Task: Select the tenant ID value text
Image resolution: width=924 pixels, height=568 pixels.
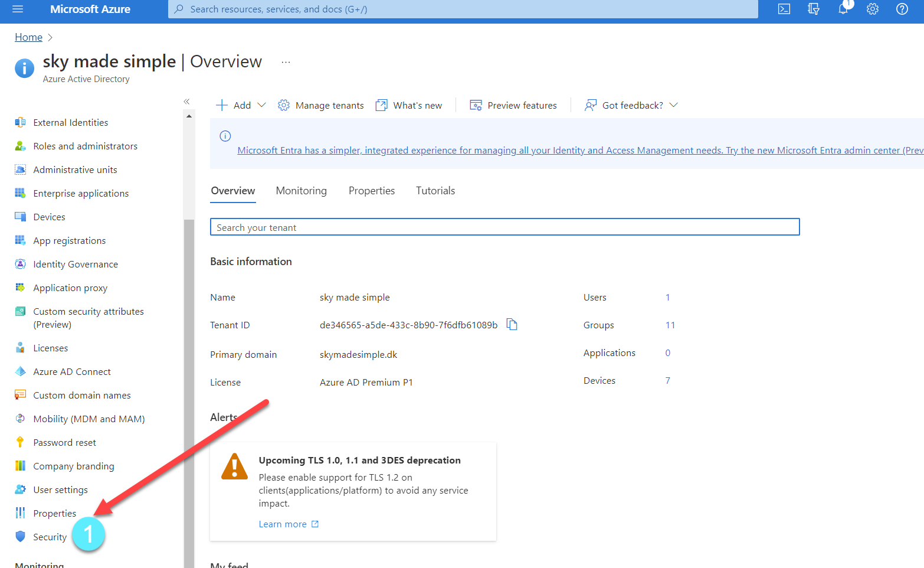Action: [x=408, y=325]
